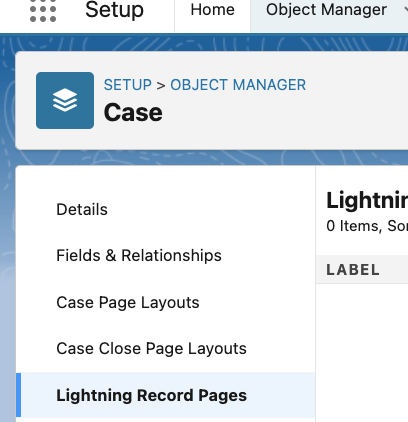Sort by the LABEL column header
This screenshot has height=422, width=408.
point(353,270)
